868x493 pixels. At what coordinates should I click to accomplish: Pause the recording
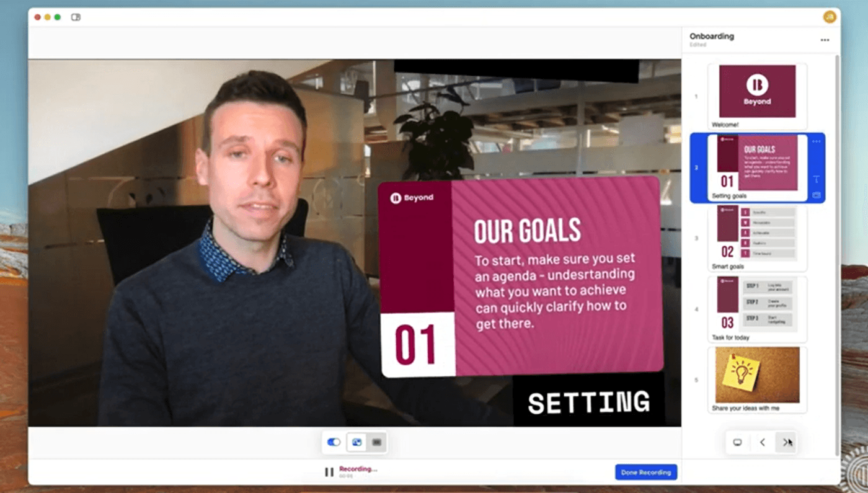329,473
